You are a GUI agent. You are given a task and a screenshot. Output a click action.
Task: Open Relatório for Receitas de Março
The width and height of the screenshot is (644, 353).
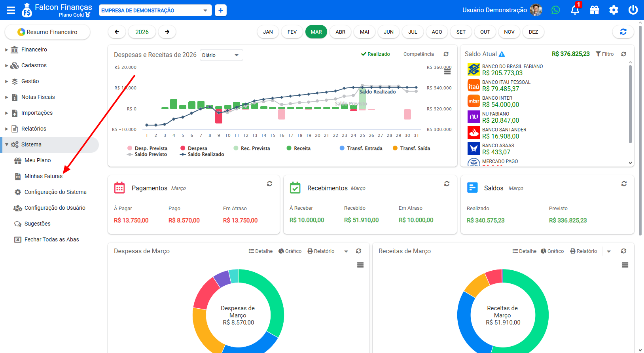pyautogui.click(x=583, y=251)
